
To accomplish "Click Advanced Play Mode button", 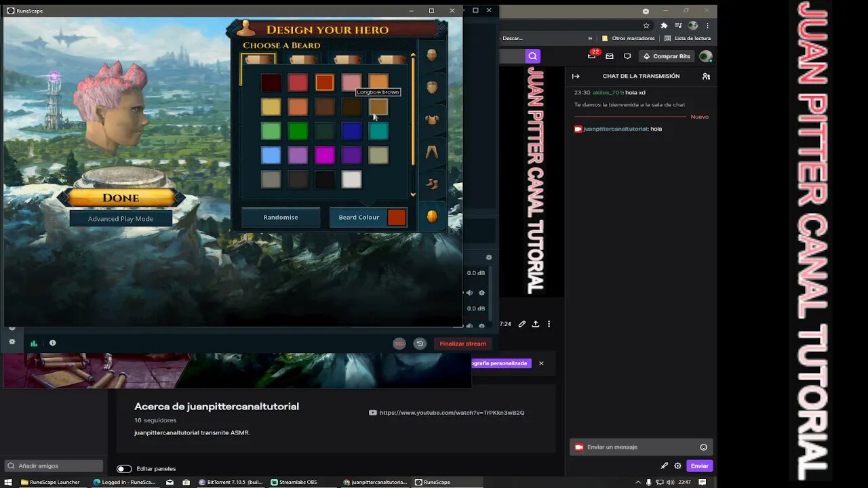I will click(x=121, y=219).
